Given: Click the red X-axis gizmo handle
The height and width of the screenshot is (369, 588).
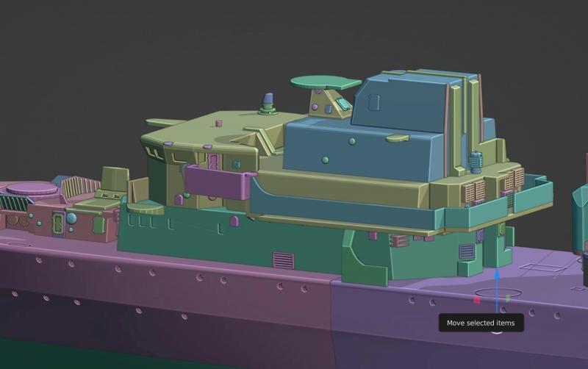Looking at the screenshot, I should [x=476, y=300].
